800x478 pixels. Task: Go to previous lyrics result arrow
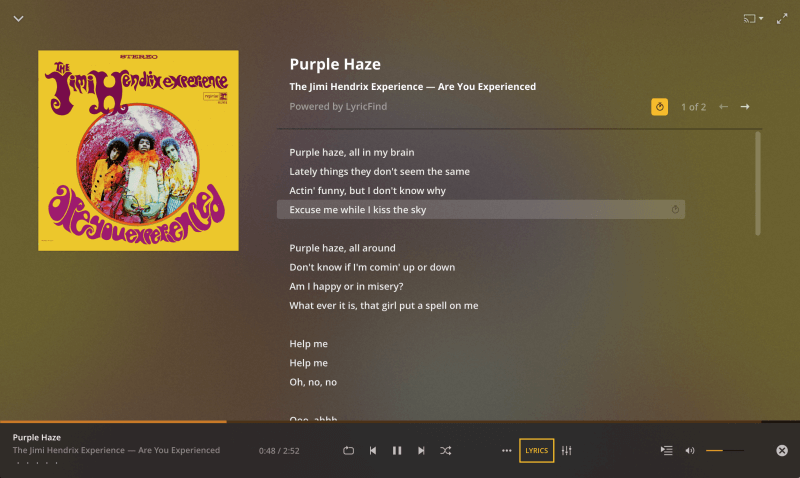723,107
